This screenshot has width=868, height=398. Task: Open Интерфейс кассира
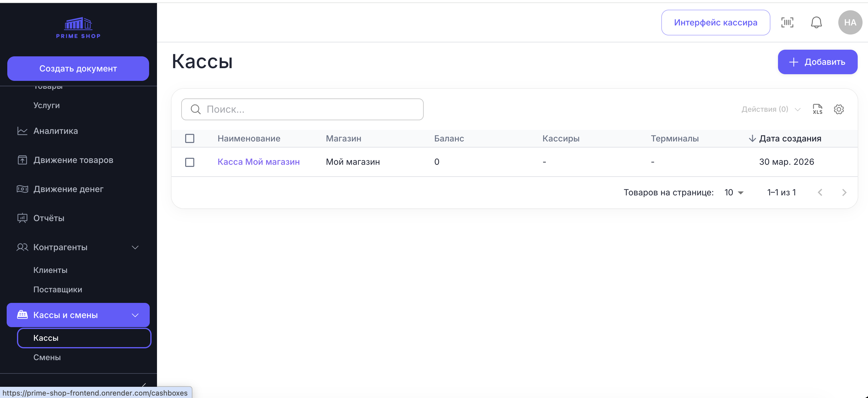point(715,22)
